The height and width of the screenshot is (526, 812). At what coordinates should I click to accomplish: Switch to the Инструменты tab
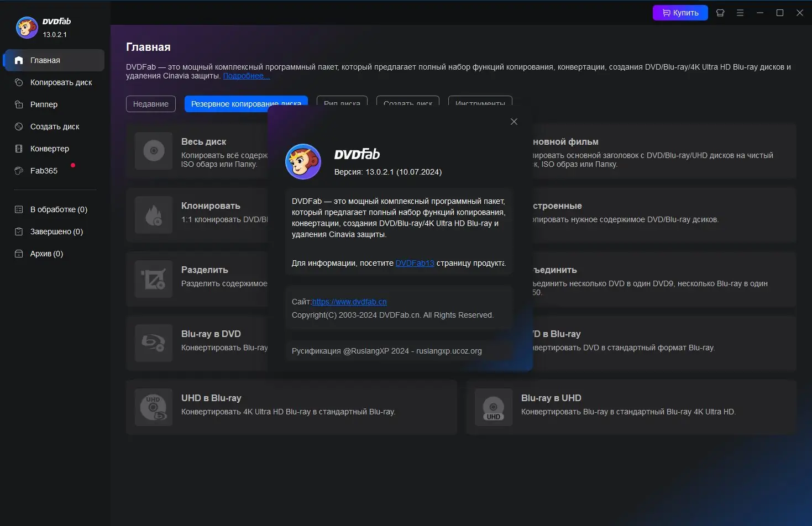pyautogui.click(x=480, y=101)
